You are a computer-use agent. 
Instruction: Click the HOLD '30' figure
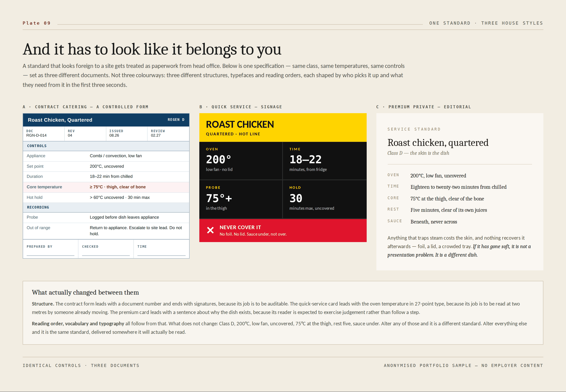296,198
